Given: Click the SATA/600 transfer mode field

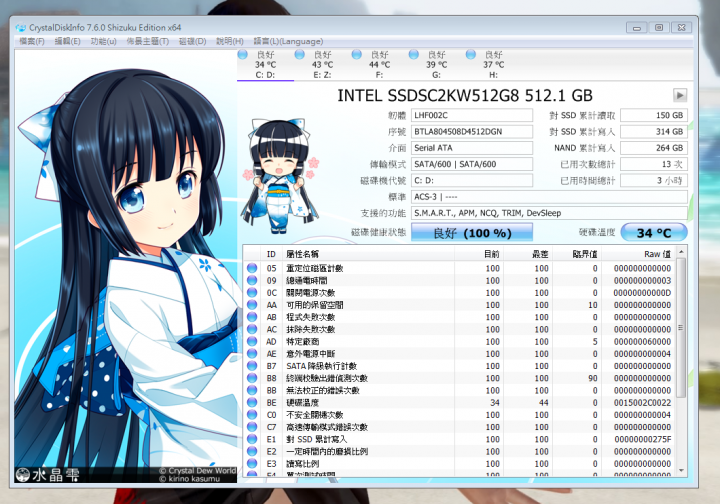Looking at the screenshot, I should click(x=472, y=164).
